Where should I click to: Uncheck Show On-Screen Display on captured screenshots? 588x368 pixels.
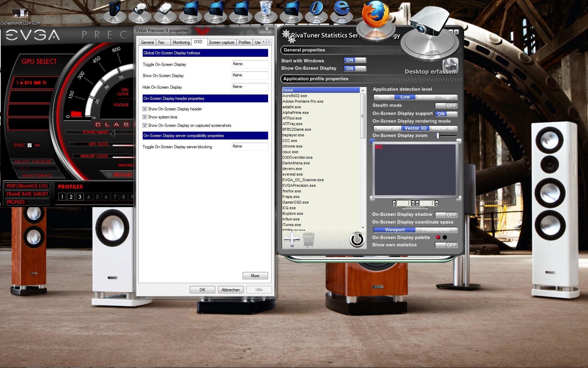tap(145, 125)
